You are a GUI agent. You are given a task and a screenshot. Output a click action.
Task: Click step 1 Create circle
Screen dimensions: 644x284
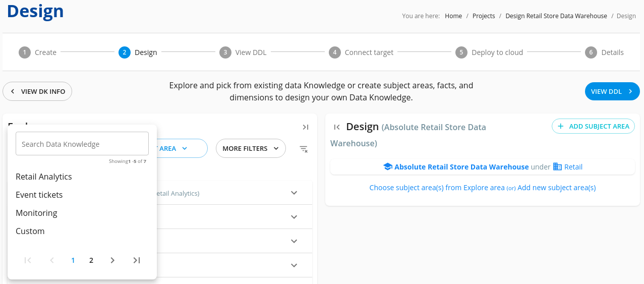(x=25, y=52)
